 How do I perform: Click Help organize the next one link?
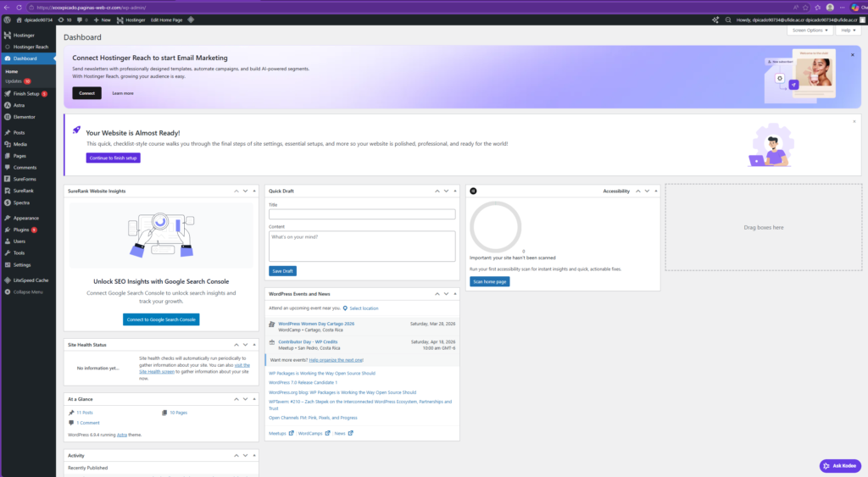point(336,360)
